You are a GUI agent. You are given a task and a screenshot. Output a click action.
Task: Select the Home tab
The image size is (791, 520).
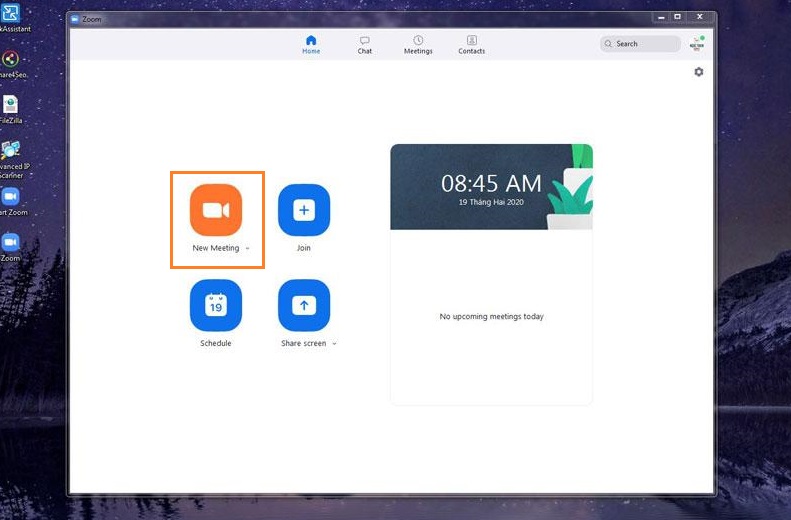pyautogui.click(x=311, y=44)
